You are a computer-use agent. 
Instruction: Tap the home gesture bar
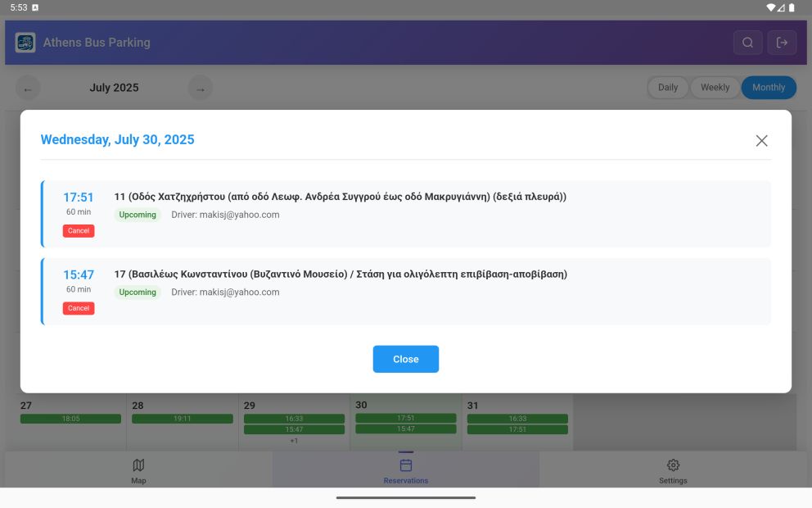coord(405,497)
